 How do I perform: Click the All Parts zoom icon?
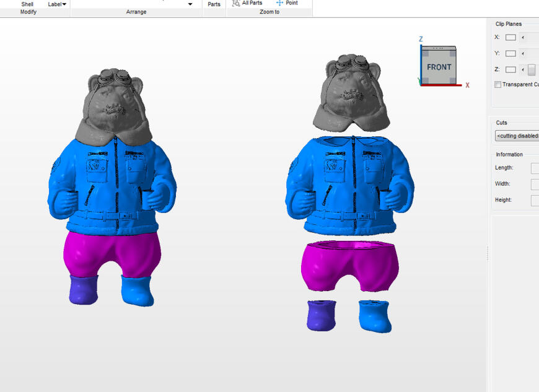pyautogui.click(x=236, y=3)
